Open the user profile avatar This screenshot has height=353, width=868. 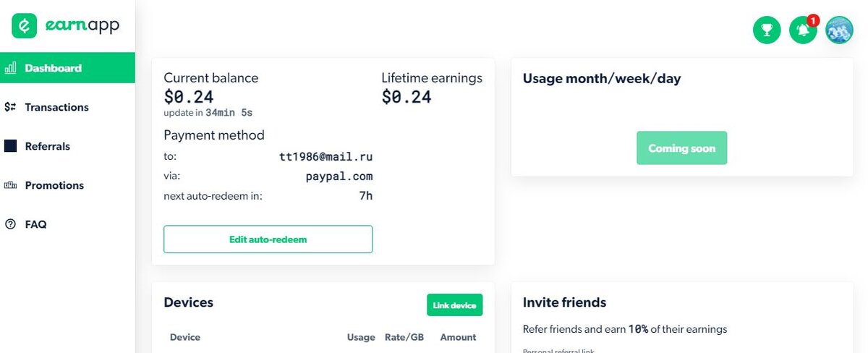click(x=840, y=30)
